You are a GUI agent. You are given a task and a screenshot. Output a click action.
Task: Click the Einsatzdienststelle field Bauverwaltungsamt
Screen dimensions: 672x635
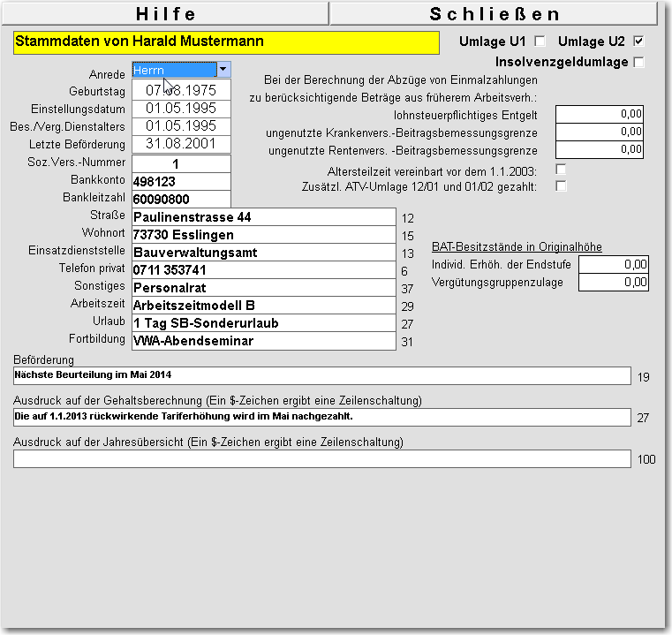click(264, 252)
